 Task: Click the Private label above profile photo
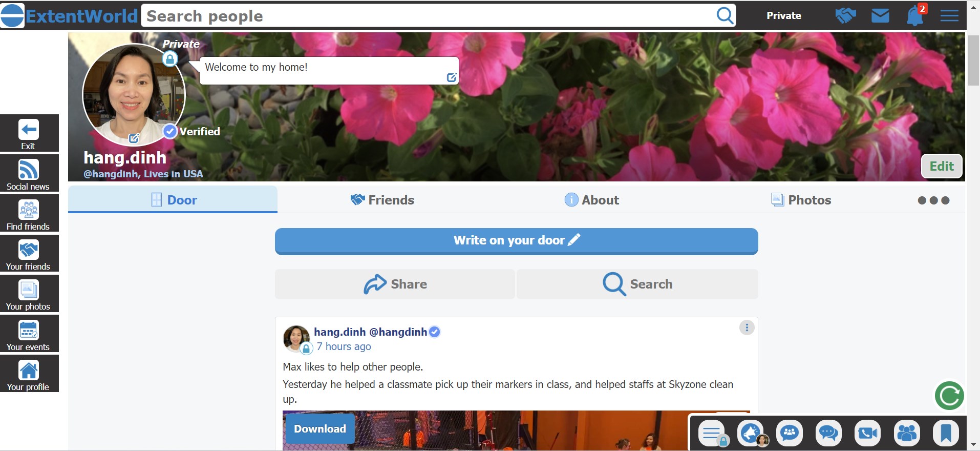181,44
